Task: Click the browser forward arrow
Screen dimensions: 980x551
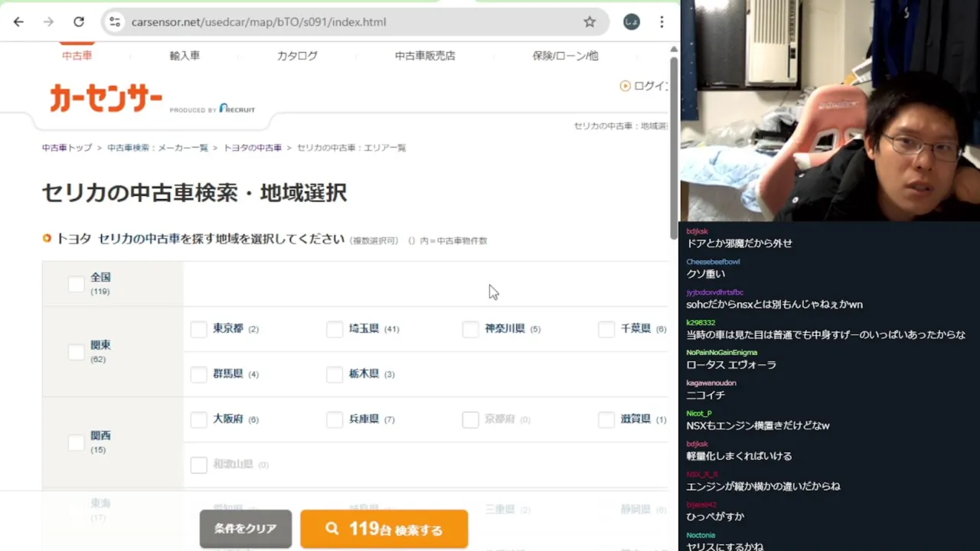Action: pyautogui.click(x=48, y=22)
